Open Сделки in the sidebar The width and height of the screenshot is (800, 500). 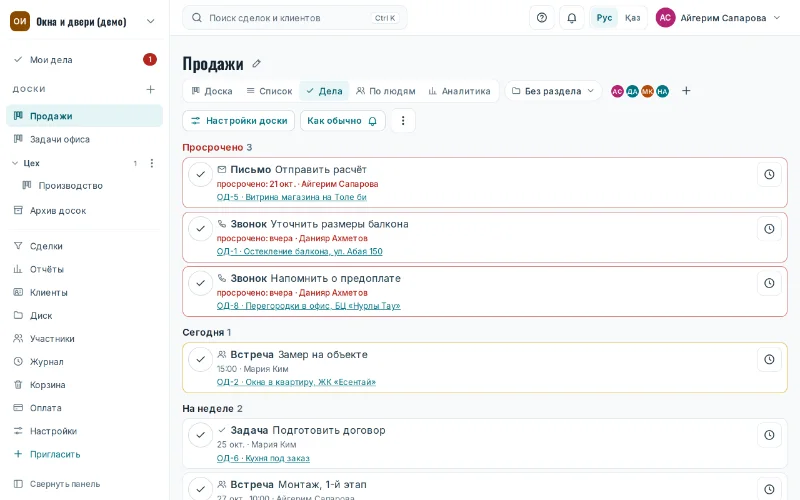click(x=84, y=246)
